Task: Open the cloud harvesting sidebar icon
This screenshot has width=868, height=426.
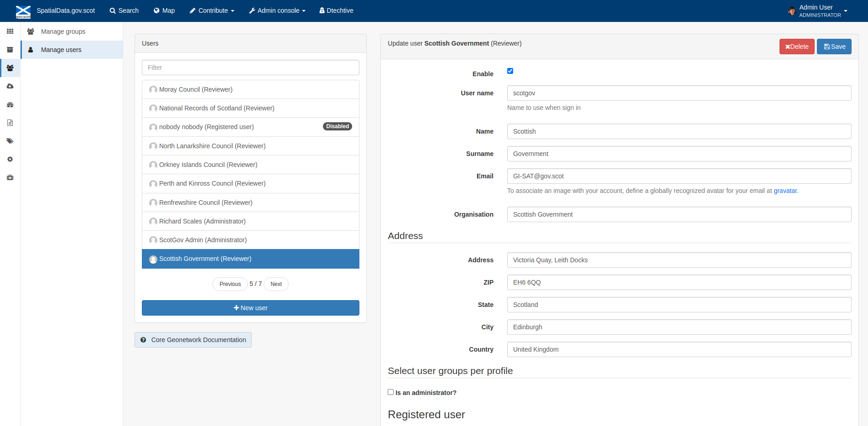Action: (10, 86)
